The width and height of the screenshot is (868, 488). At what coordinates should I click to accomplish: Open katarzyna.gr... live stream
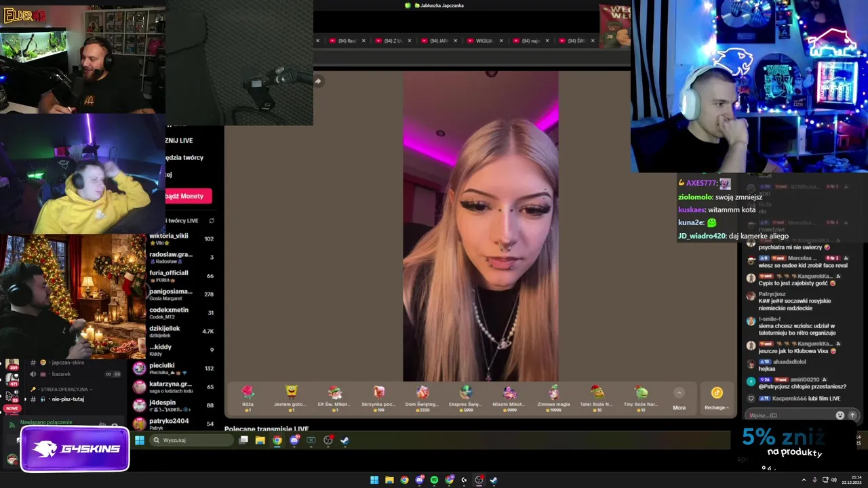click(x=175, y=387)
